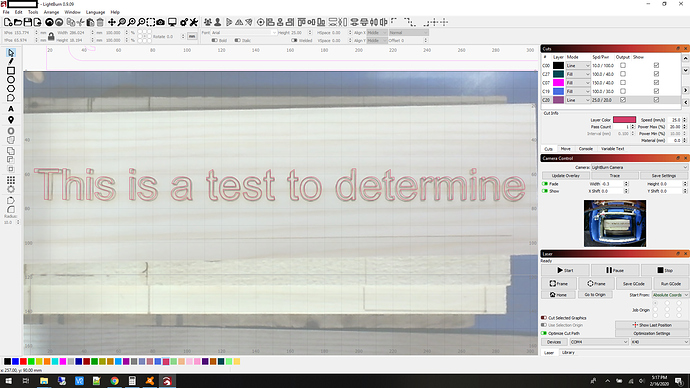The image size is (690, 388).
Task: Click the Save GCode button
Action: tap(634, 284)
